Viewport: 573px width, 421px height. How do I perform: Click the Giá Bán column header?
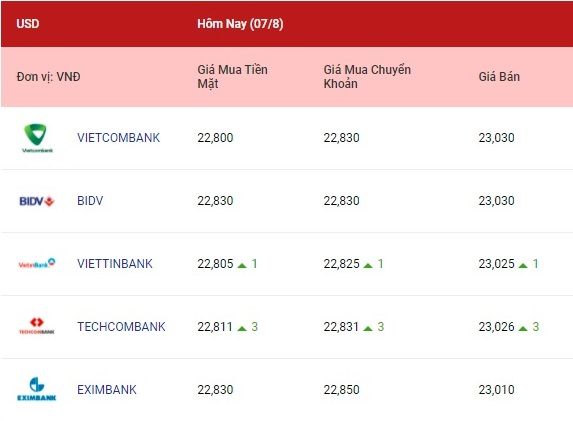499,77
